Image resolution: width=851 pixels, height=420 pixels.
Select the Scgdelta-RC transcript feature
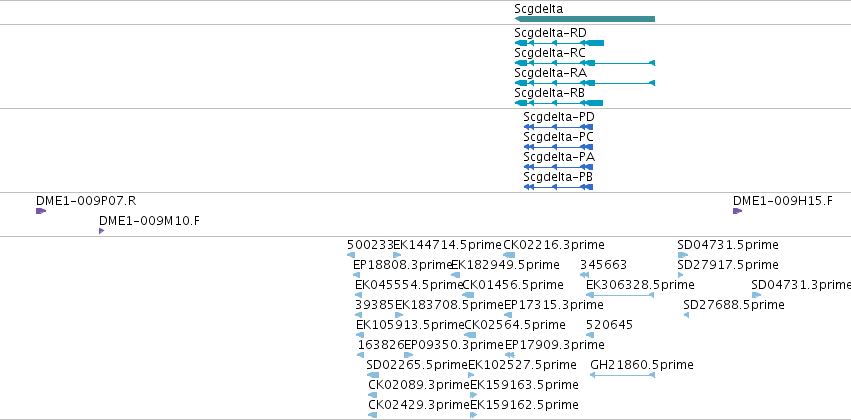pyautogui.click(x=585, y=63)
